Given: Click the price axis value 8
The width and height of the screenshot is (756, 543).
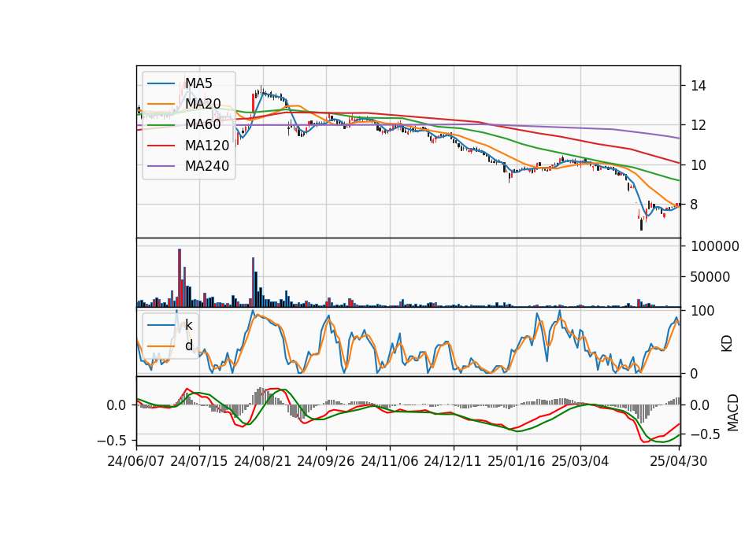Looking at the screenshot, I should click(x=695, y=205).
